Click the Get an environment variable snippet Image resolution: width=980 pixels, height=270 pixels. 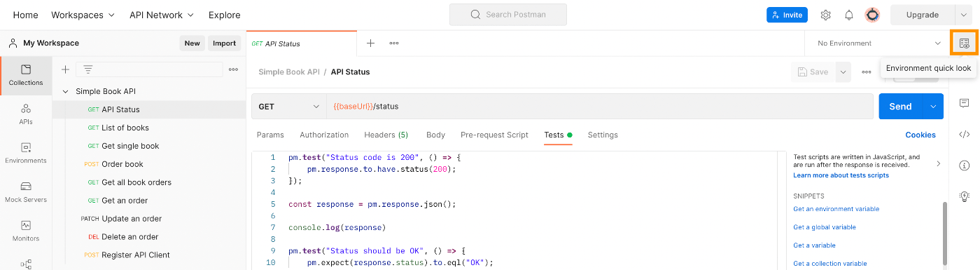click(x=836, y=209)
